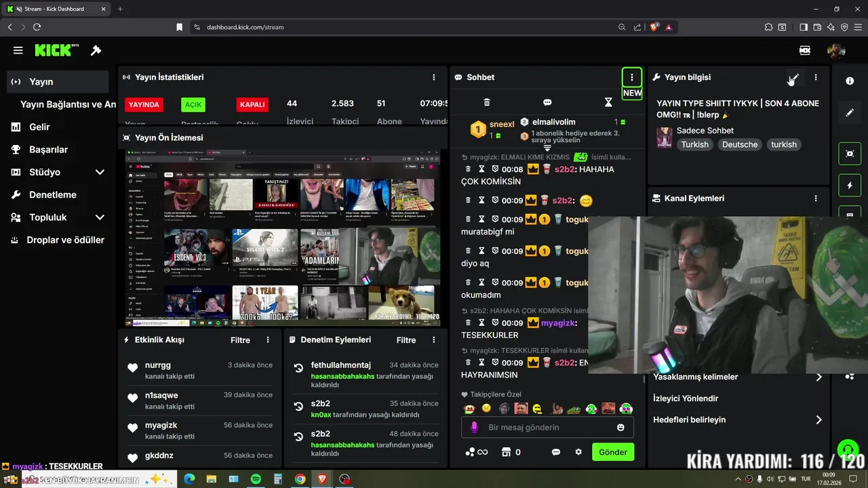Open Etkinlik Akışı three-dot menu

tap(268, 340)
